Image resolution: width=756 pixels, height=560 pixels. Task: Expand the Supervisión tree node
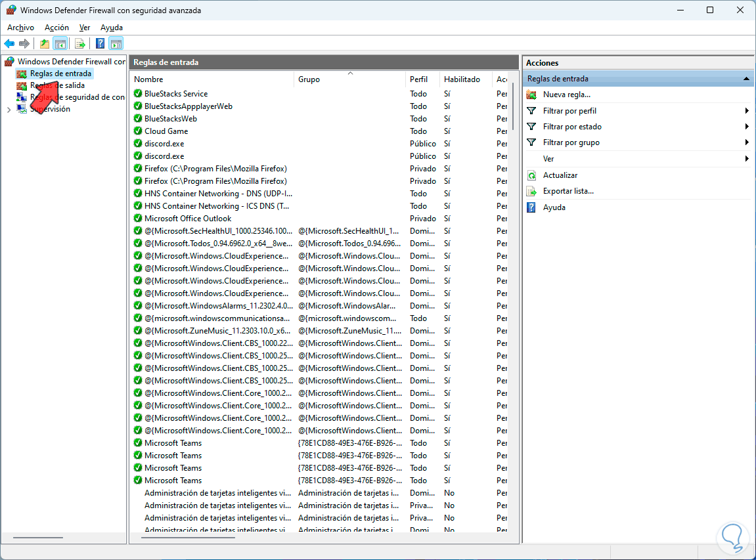[x=9, y=110]
